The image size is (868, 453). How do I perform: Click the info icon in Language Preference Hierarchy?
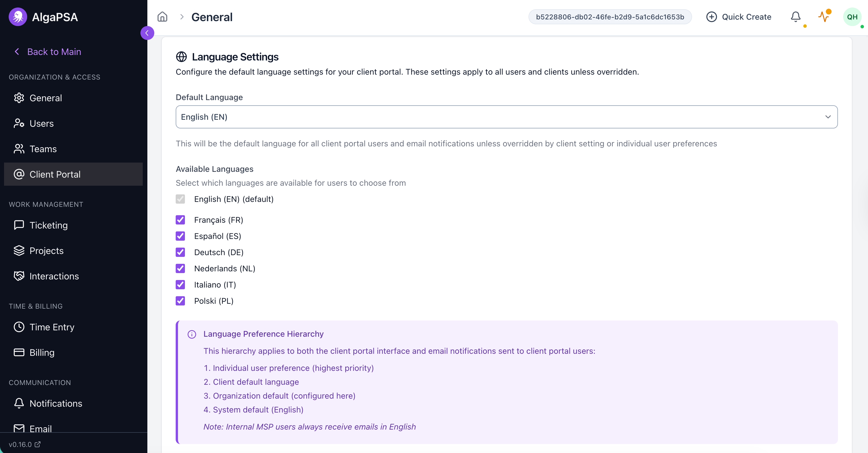pos(192,334)
